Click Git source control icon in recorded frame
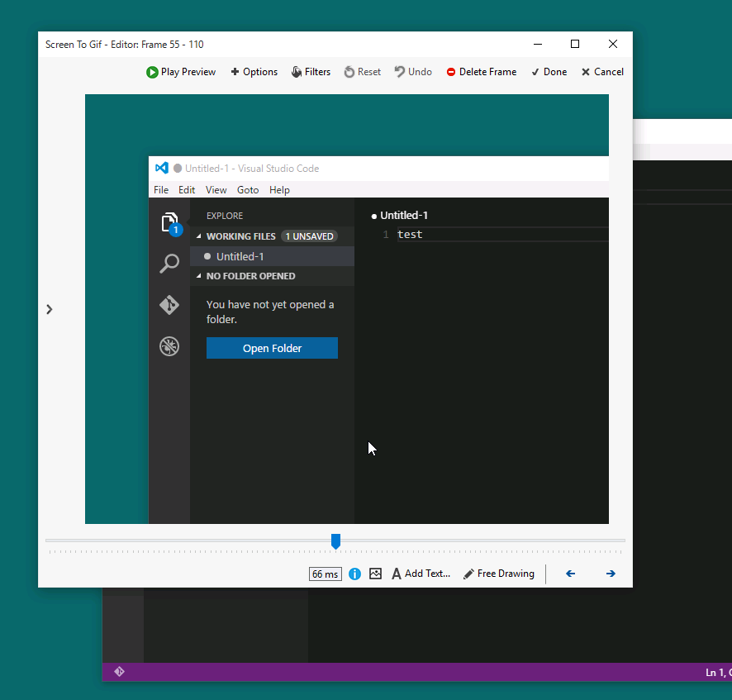The height and width of the screenshot is (700, 732). [x=169, y=305]
